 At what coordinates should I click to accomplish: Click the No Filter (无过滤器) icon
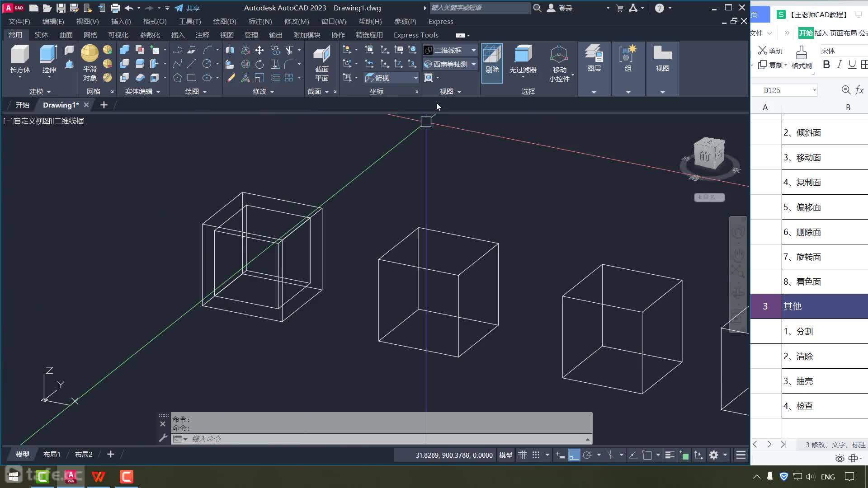[523, 54]
